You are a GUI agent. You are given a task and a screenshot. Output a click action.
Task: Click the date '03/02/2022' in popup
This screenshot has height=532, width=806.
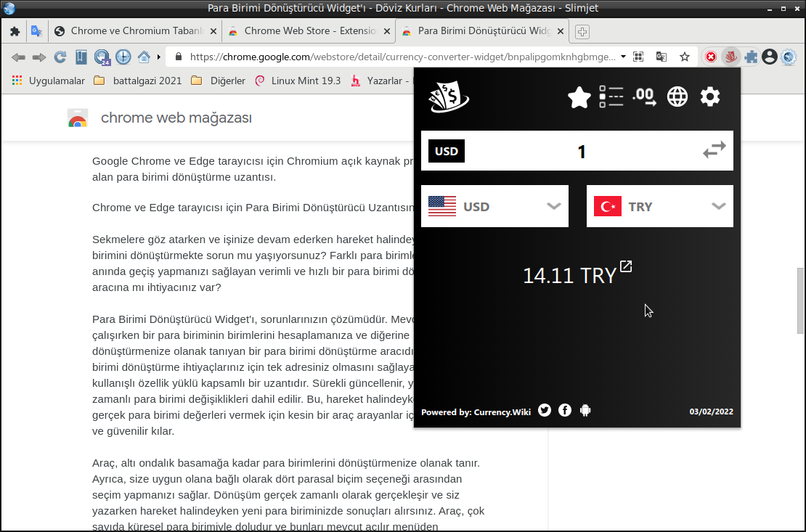[712, 412]
